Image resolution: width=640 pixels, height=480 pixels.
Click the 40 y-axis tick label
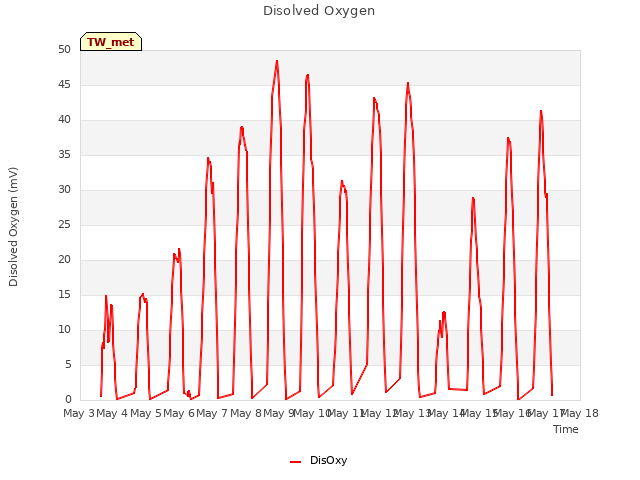(x=64, y=120)
